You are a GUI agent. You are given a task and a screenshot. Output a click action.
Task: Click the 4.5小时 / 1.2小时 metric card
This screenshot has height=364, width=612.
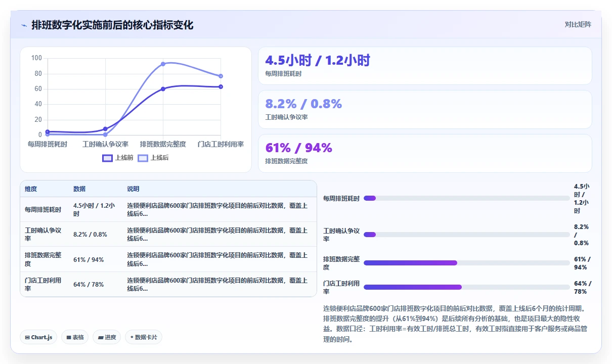[425, 66]
